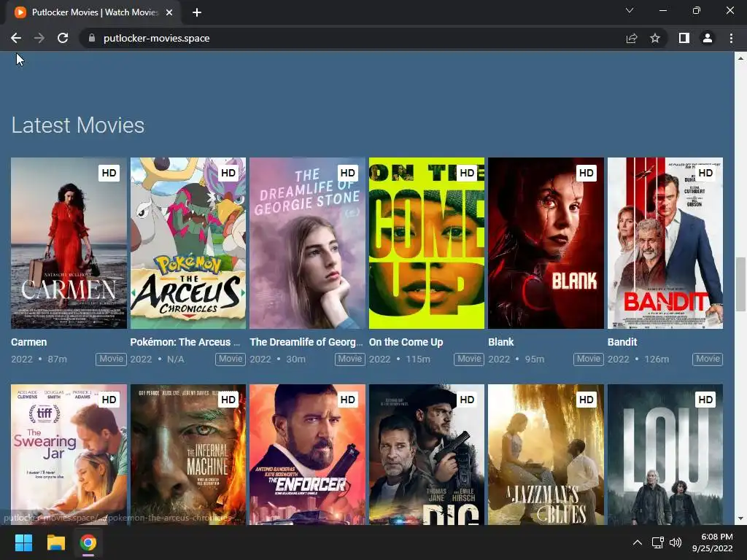This screenshot has width=747, height=560.
Task: Click the Latest Movies heading
Action: coord(77,125)
